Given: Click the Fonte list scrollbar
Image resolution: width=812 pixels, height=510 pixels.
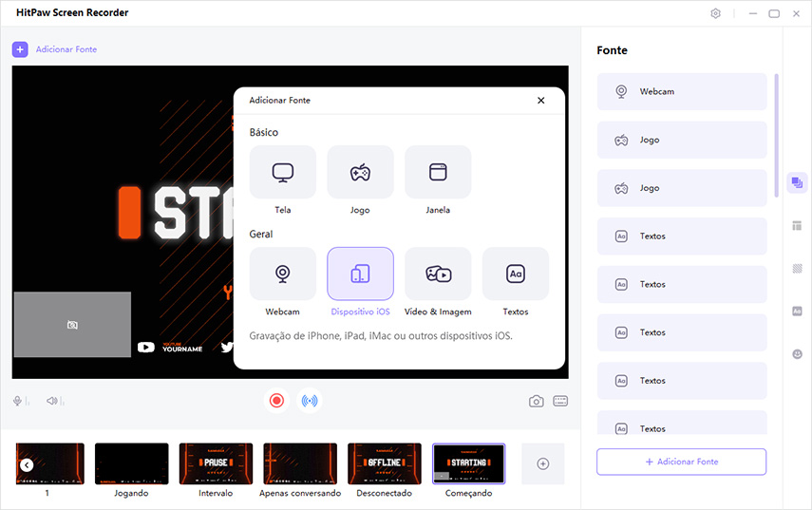Looking at the screenshot, I should click(776, 136).
